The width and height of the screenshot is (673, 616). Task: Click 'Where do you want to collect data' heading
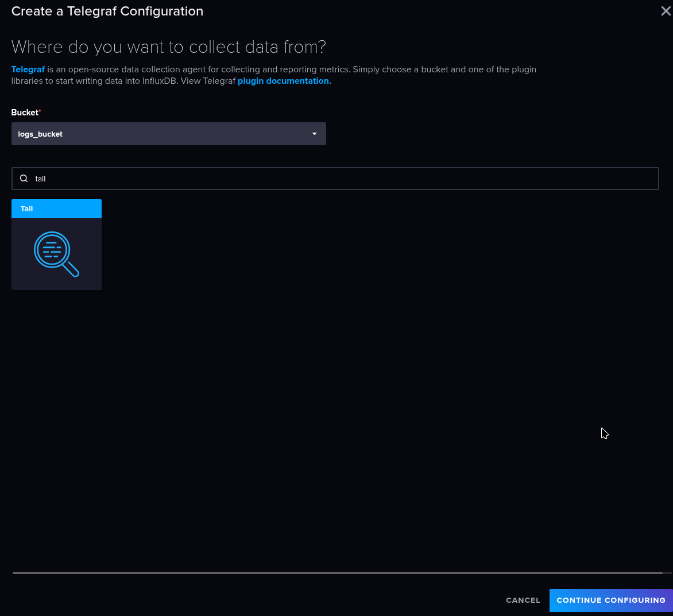(168, 47)
